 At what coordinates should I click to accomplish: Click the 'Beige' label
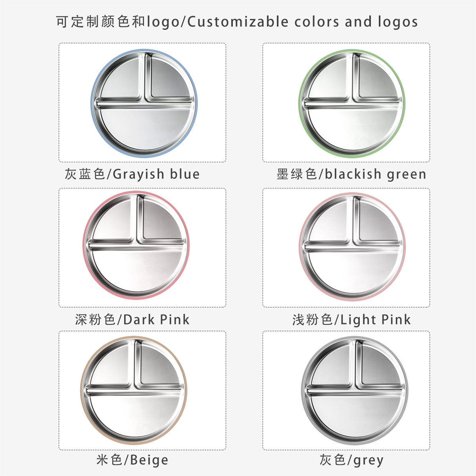tap(132, 460)
